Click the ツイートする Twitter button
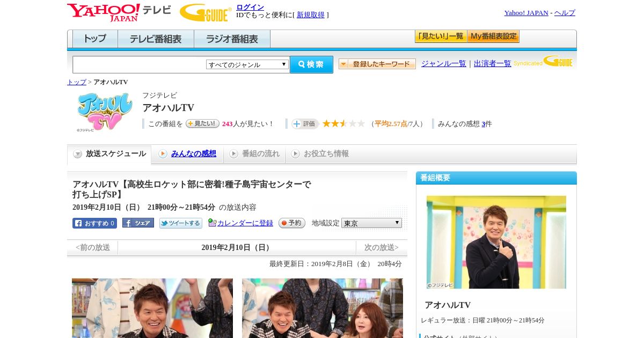Viewport: 644px width, 338px height. coord(181,223)
